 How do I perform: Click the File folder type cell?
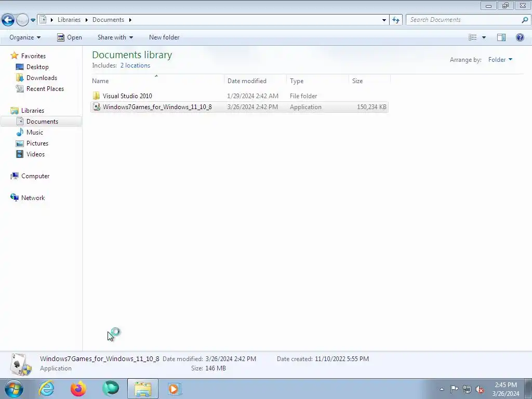point(303,96)
